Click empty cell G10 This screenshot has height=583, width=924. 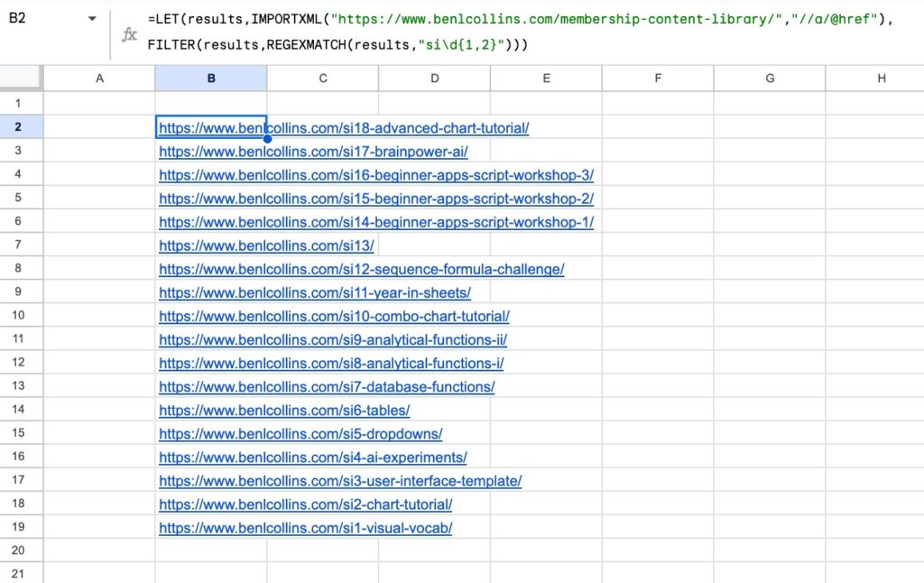pyautogui.click(x=769, y=316)
